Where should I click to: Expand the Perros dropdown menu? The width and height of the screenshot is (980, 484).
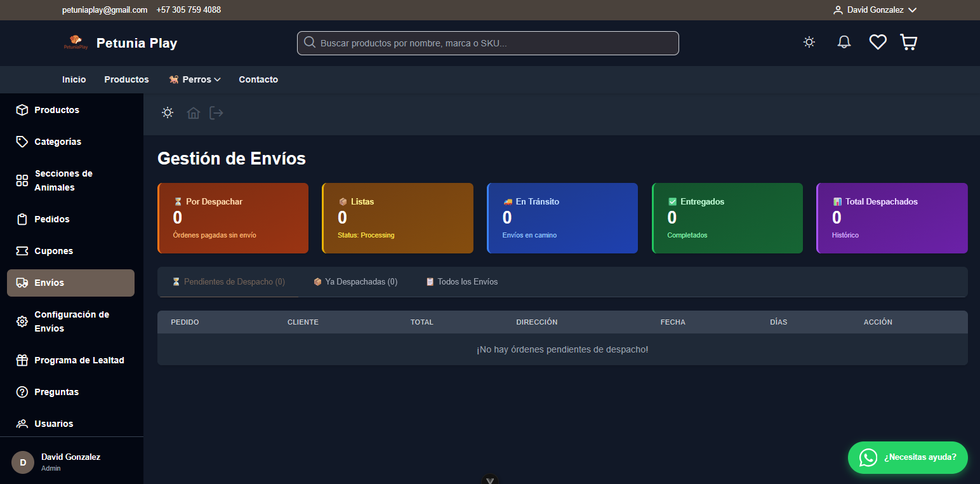pos(195,79)
